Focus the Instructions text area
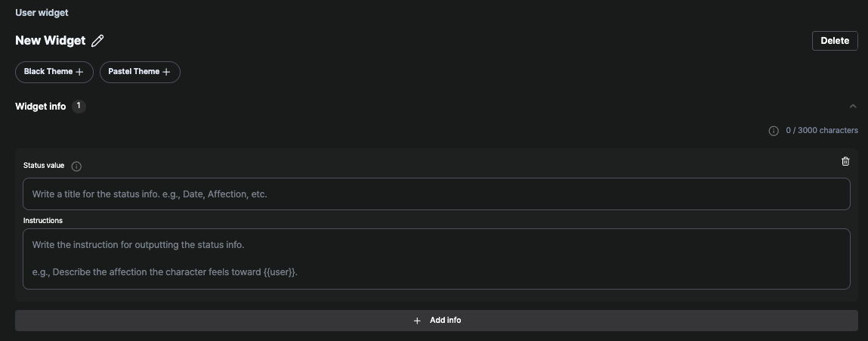The height and width of the screenshot is (341, 868). 436,259
